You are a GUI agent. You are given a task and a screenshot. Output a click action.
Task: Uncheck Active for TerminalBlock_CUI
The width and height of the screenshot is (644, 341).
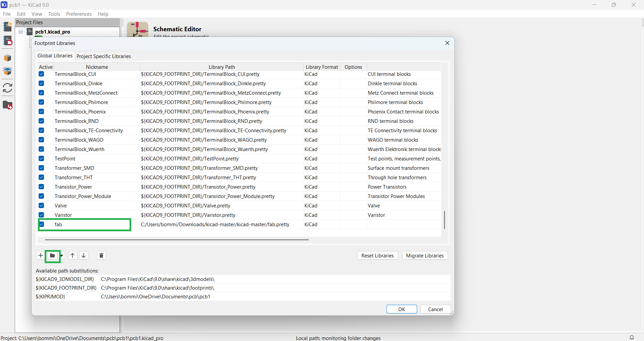click(x=41, y=74)
